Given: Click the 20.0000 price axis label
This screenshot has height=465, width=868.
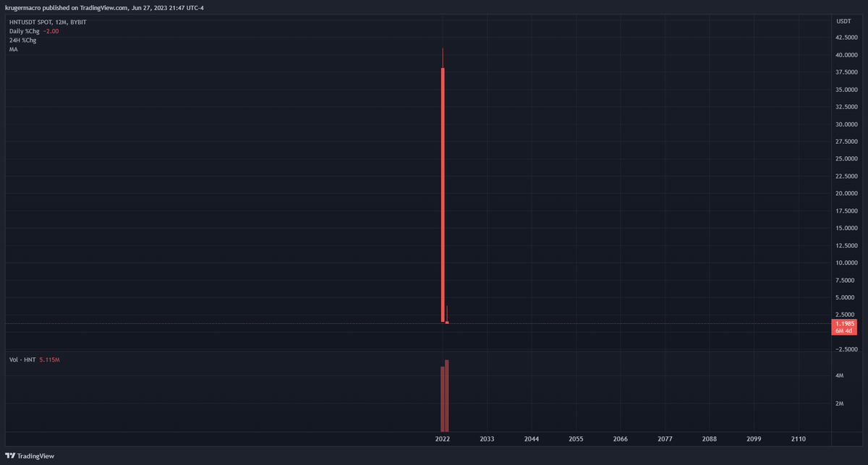Looking at the screenshot, I should 847,194.
